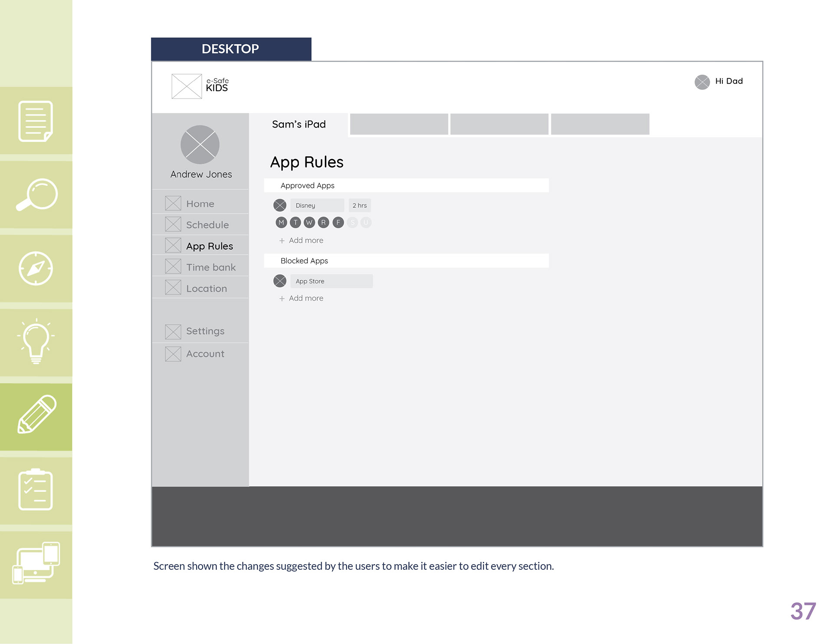Enable the disabled Saturday day circle

352,223
